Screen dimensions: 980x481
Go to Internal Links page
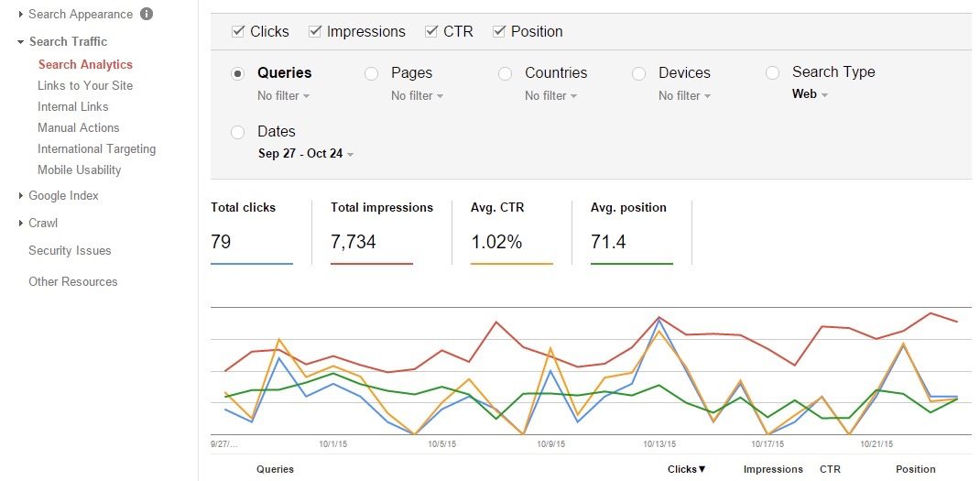click(x=73, y=107)
